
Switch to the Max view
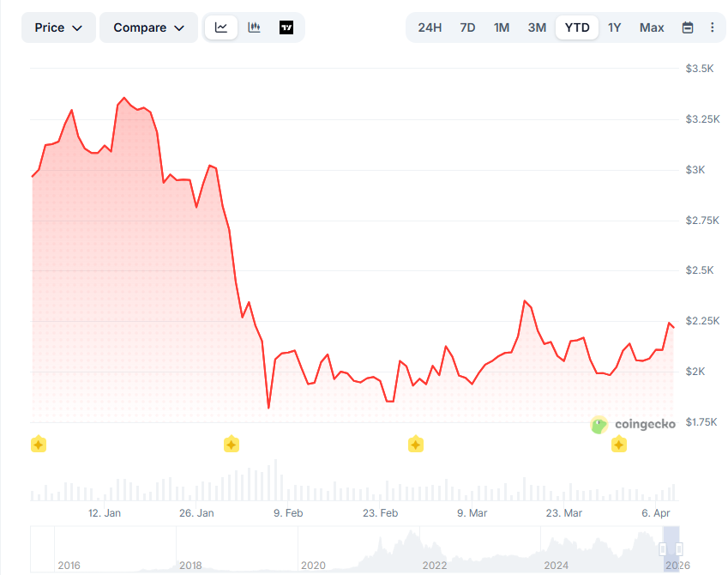pyautogui.click(x=651, y=27)
